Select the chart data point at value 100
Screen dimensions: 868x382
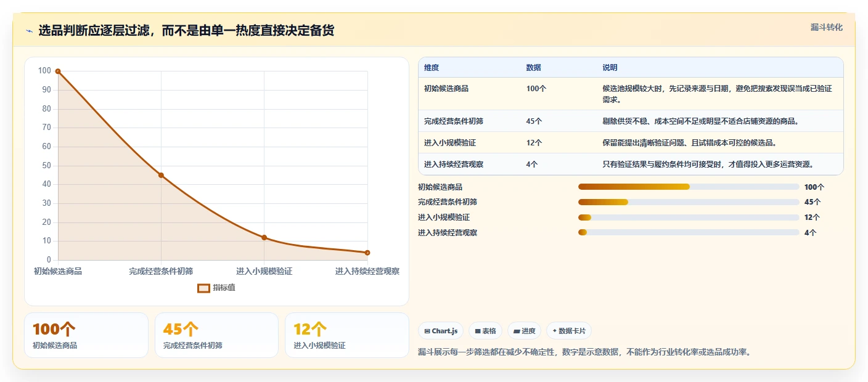pos(58,71)
